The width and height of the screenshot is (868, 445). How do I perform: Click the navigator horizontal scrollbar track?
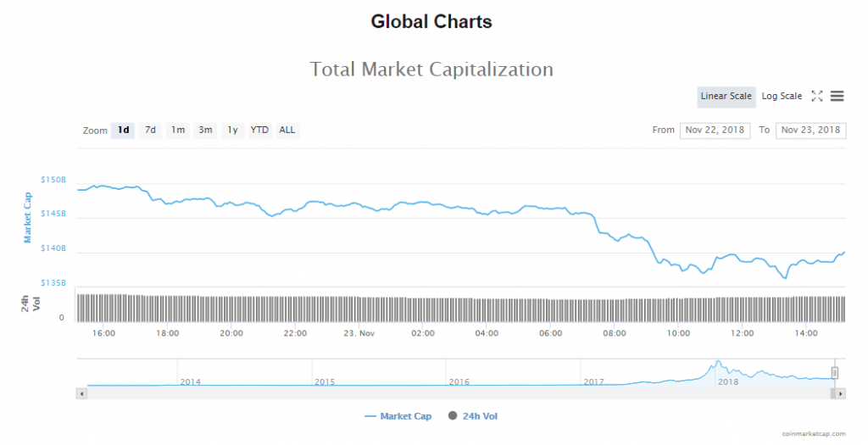pos(458,393)
